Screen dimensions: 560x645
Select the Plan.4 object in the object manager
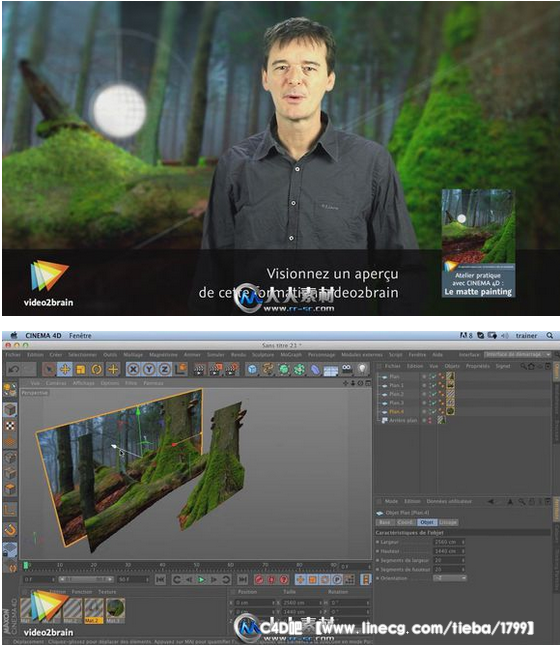coord(396,411)
